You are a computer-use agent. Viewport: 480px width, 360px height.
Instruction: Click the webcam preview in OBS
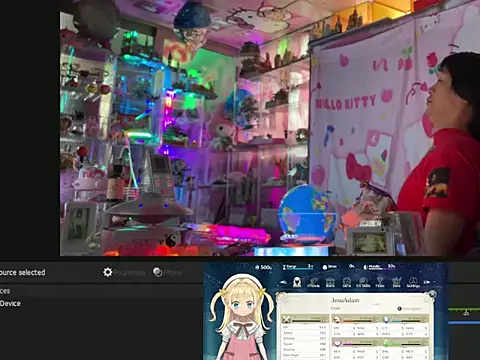(270, 128)
